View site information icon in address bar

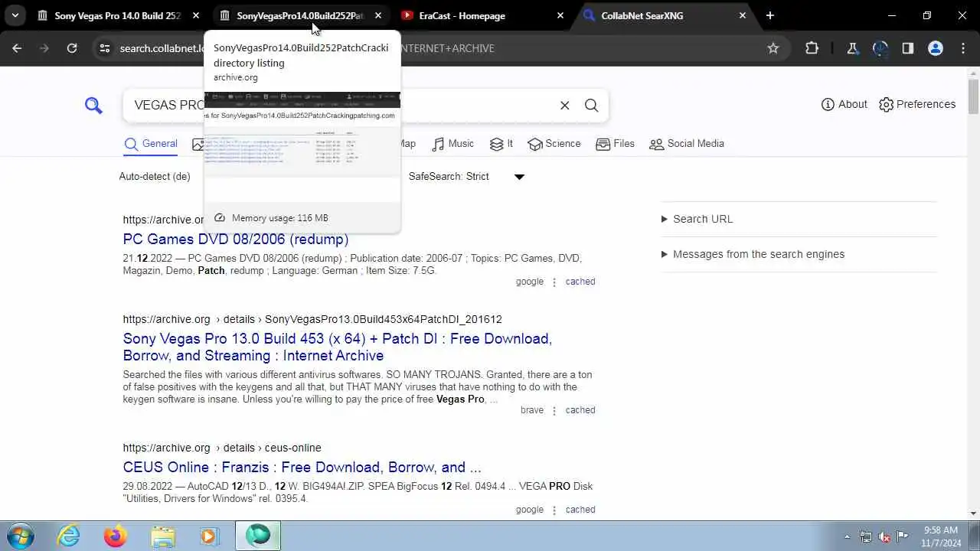click(105, 48)
